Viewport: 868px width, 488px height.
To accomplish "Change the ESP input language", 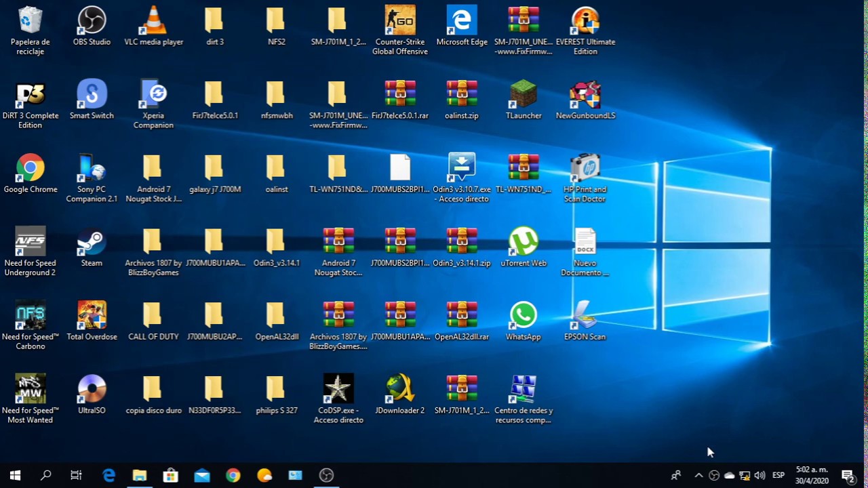I will pyautogui.click(x=778, y=475).
